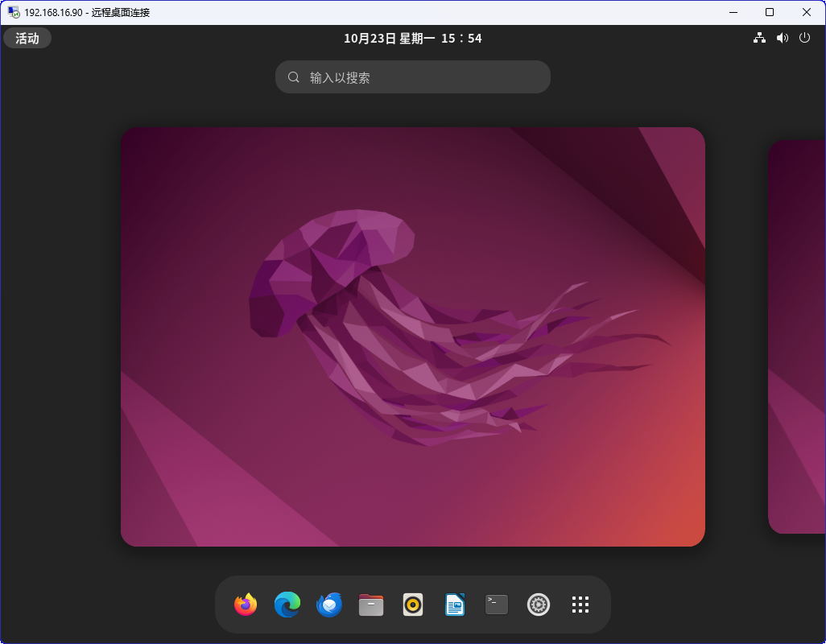Focus the 输入以搜索 search field
Viewport: 826px width, 644px height.
413,77
